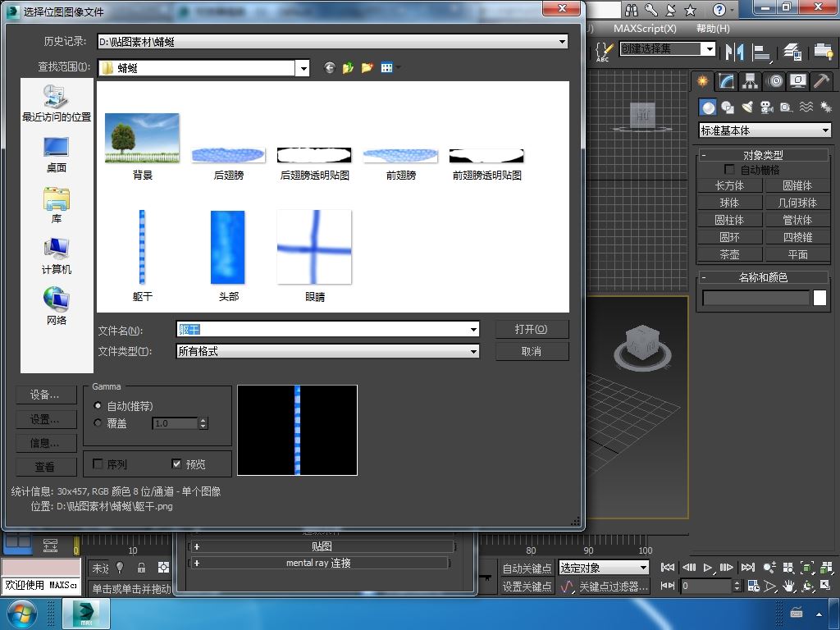Go back to the last visited folder
The height and width of the screenshot is (630, 840).
tap(330, 67)
